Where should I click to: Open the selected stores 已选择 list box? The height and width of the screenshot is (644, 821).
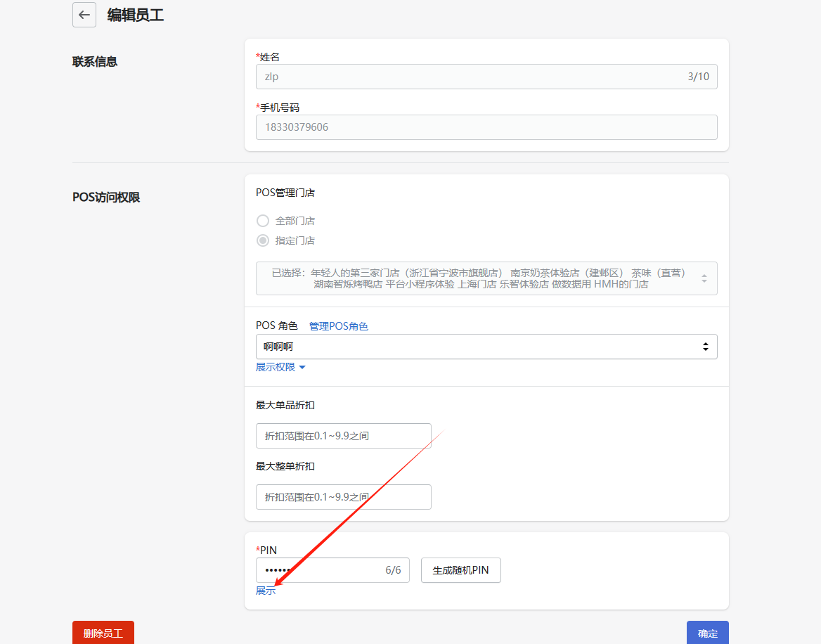coord(478,278)
